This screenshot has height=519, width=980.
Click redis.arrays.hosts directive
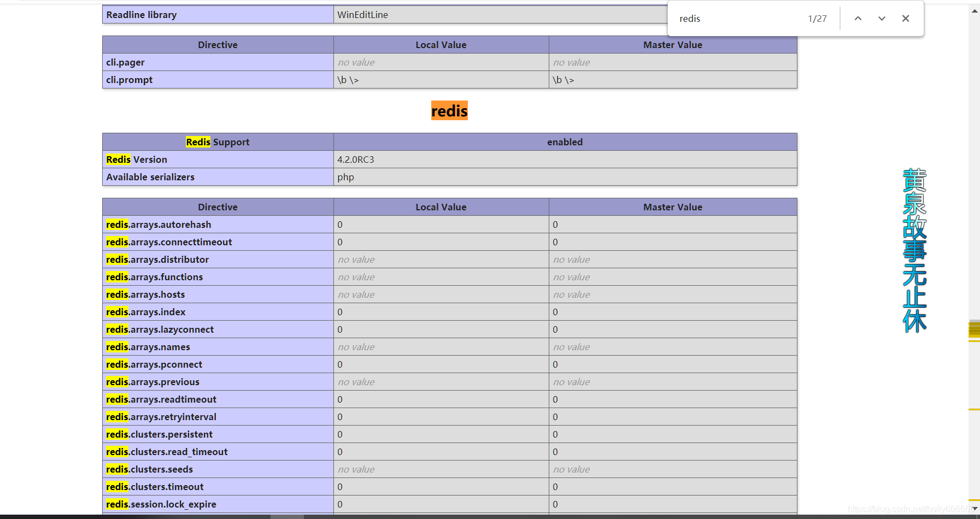[x=145, y=294]
